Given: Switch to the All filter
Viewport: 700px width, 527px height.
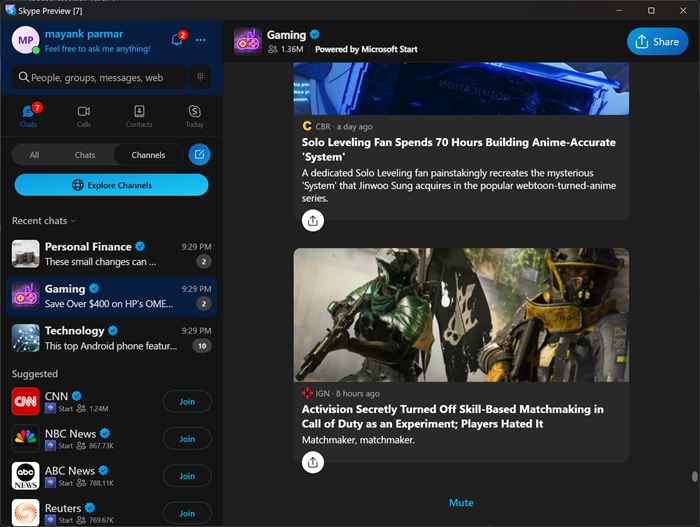Looking at the screenshot, I should coord(34,155).
